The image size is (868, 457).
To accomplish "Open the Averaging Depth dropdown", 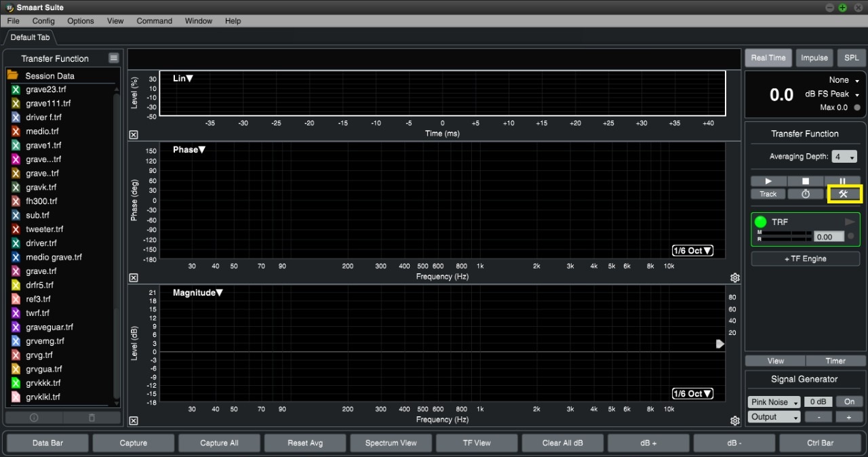I will pos(844,157).
